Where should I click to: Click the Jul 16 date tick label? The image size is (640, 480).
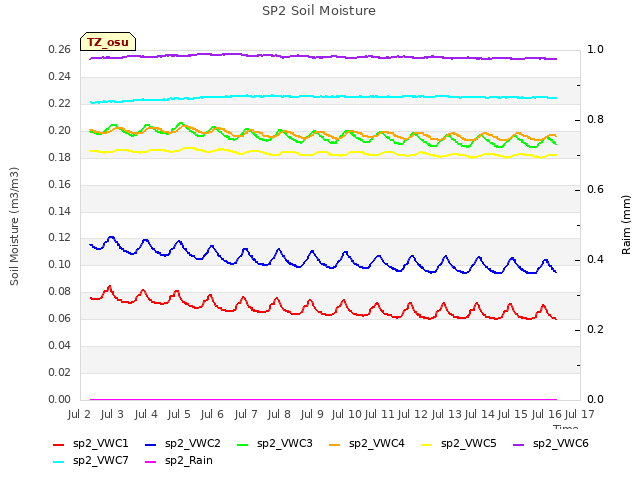coord(546,415)
